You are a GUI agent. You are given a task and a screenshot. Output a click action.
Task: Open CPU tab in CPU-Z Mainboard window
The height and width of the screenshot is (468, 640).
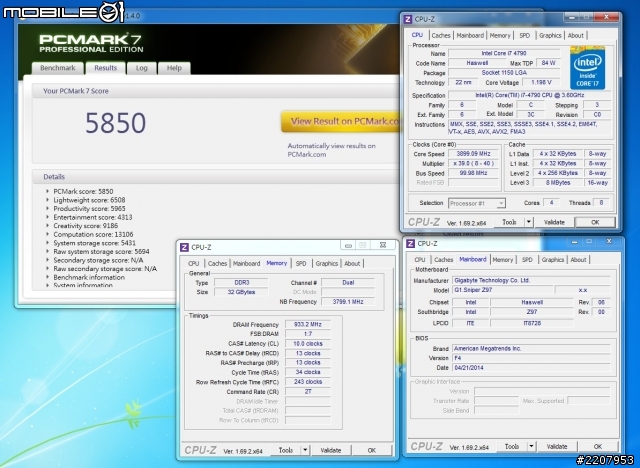point(420,260)
